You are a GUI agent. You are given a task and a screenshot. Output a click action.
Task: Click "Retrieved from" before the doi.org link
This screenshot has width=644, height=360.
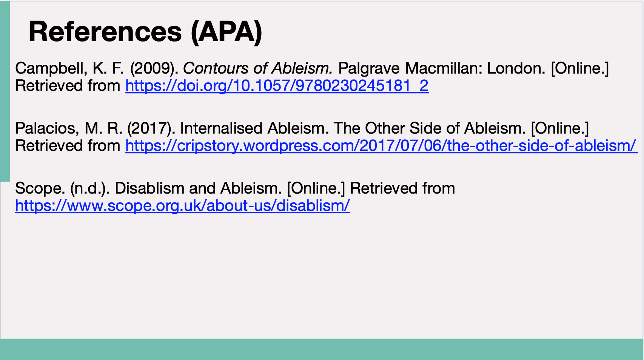[68, 86]
